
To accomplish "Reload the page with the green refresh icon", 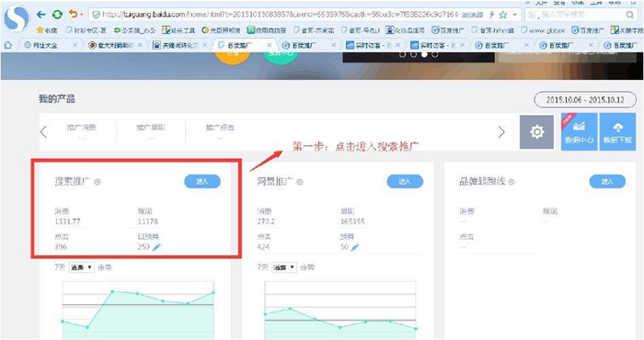I will [57, 15].
